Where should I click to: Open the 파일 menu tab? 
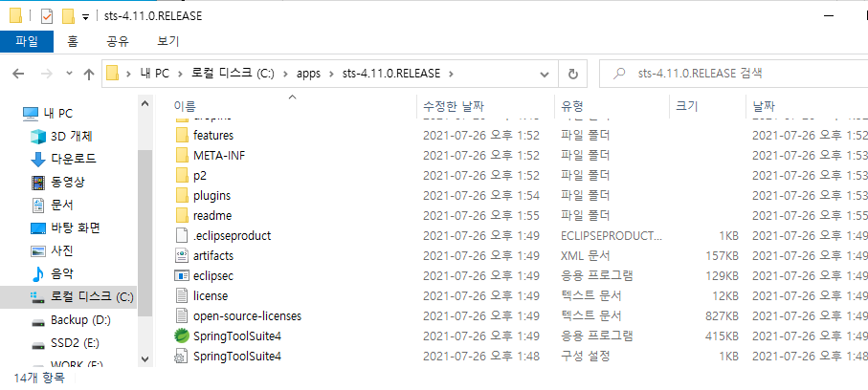coord(27,41)
